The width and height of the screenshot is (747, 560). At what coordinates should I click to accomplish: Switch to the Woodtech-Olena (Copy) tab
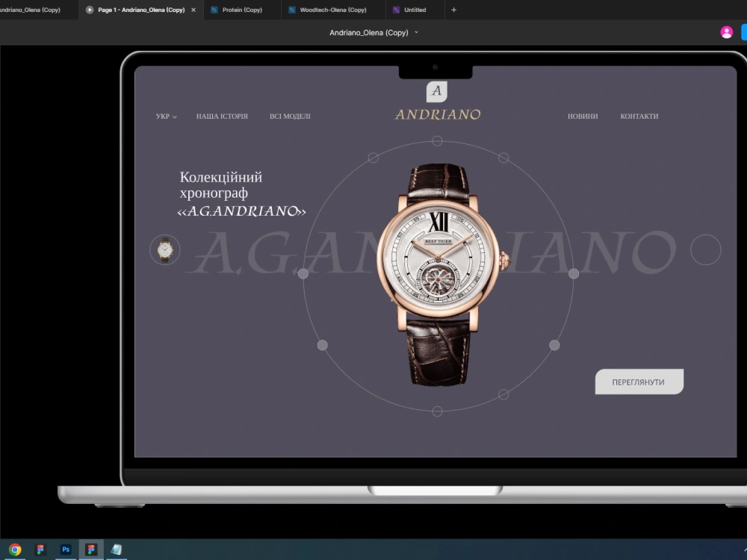(x=333, y=10)
